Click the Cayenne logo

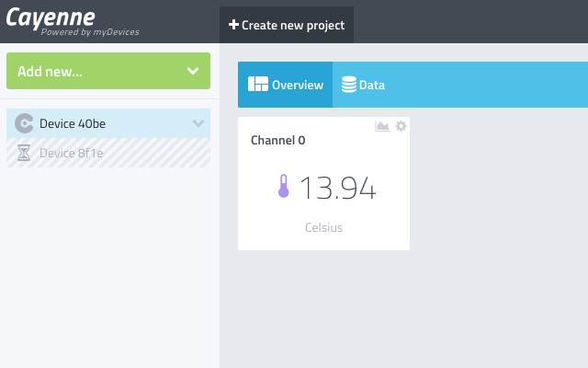[51, 17]
